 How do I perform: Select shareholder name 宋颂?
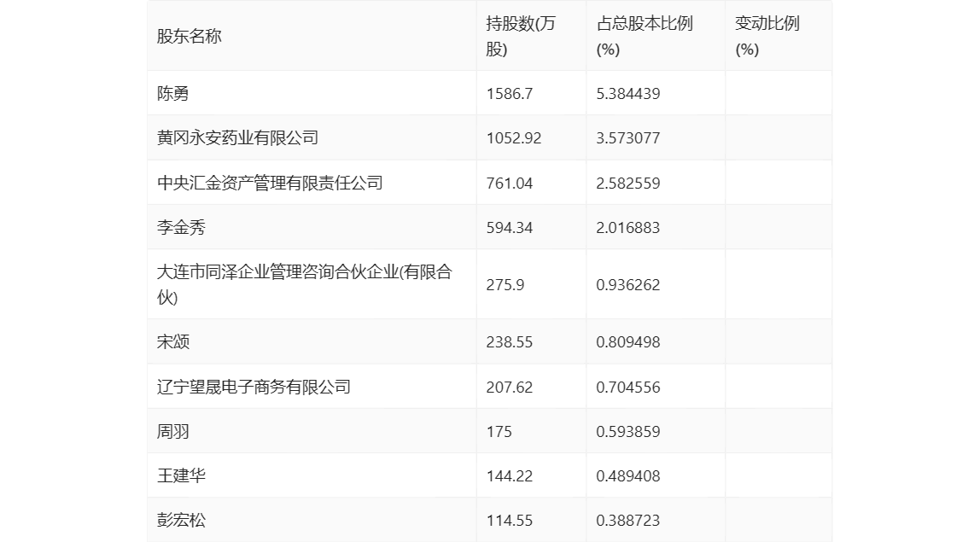point(172,341)
